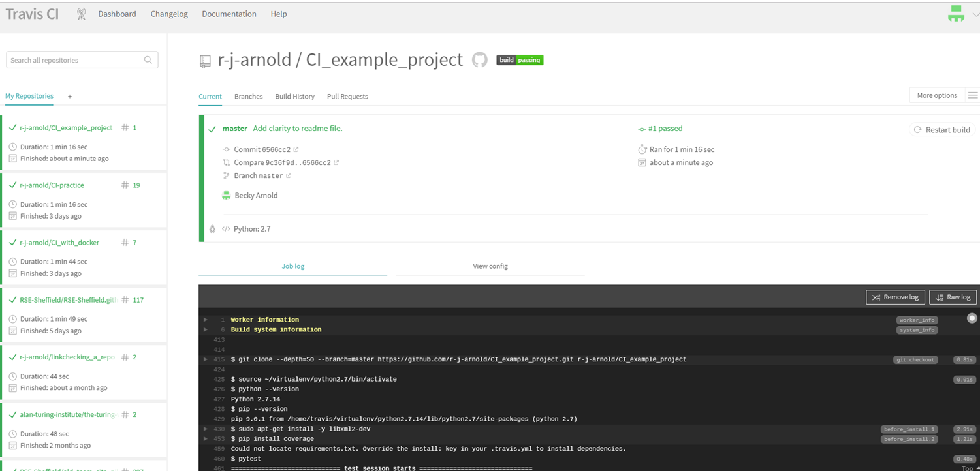This screenshot has height=471, width=980.
Task: Expand the Worker information log section
Action: [206, 320]
